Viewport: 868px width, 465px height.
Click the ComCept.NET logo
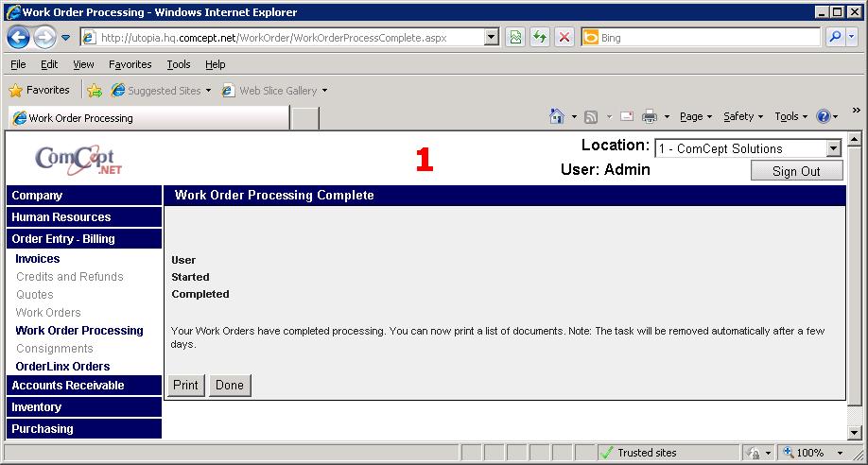tap(79, 159)
